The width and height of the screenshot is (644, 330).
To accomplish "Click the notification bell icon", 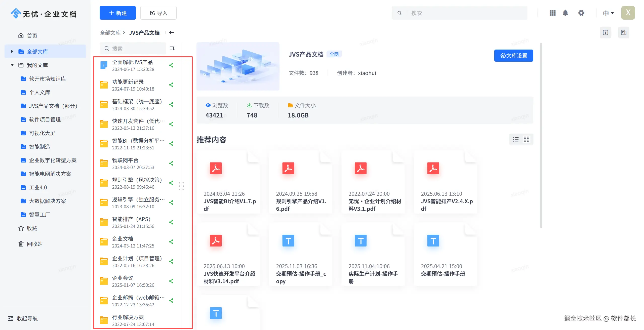I will pos(565,13).
